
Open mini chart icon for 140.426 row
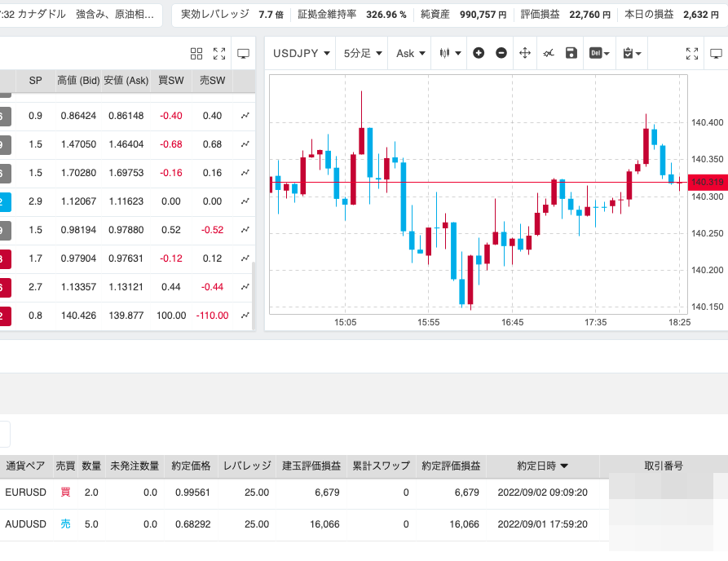[245, 316]
